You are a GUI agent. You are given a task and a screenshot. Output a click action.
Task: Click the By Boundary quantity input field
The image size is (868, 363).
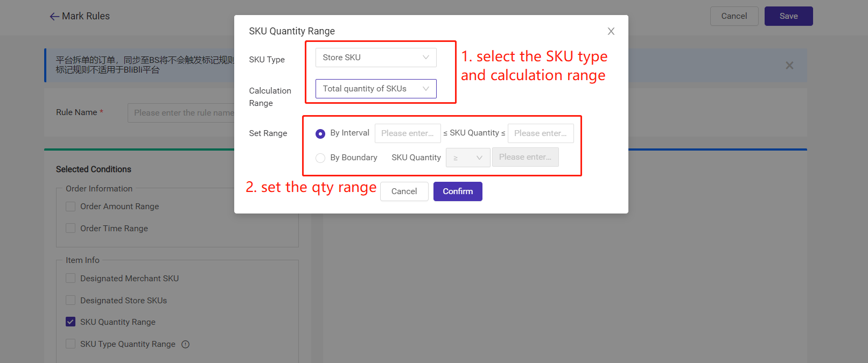pos(526,157)
